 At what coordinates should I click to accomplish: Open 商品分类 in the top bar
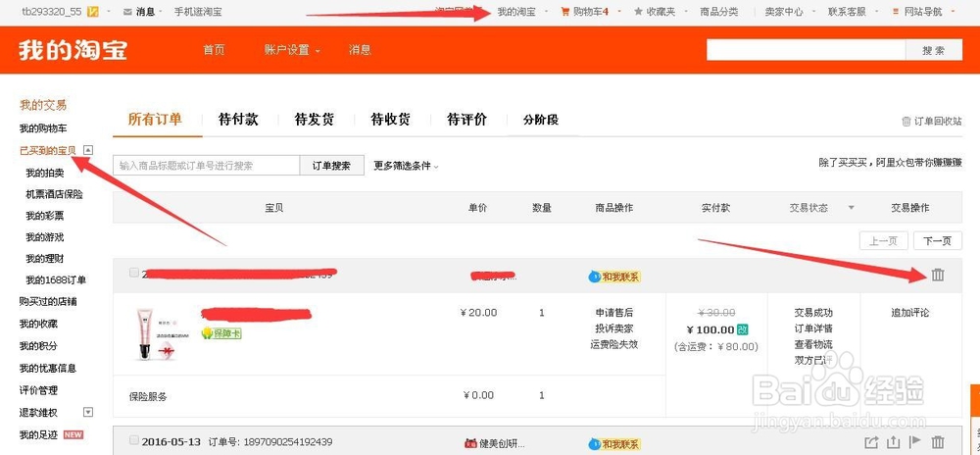[718, 12]
